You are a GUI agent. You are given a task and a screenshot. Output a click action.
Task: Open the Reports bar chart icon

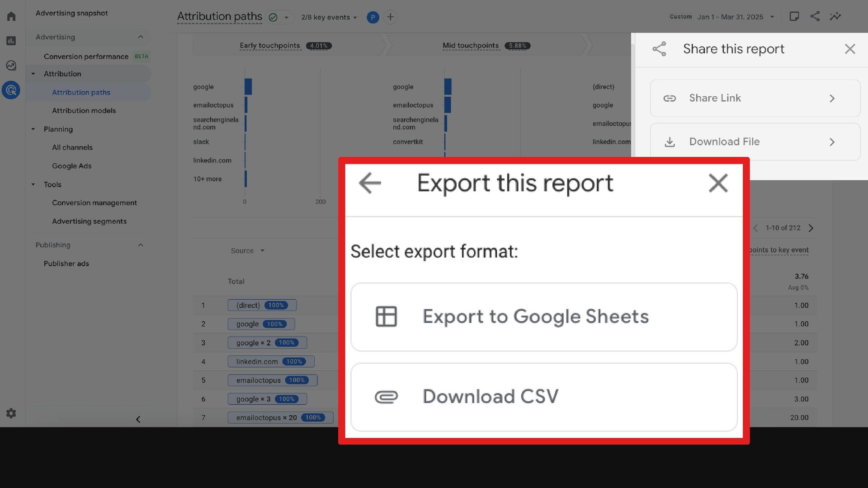point(11,41)
